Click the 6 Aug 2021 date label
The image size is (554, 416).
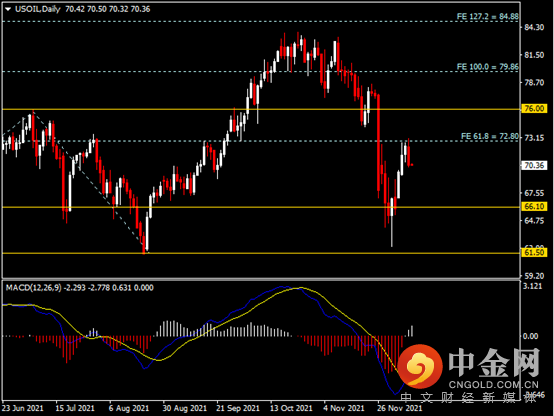129,408
